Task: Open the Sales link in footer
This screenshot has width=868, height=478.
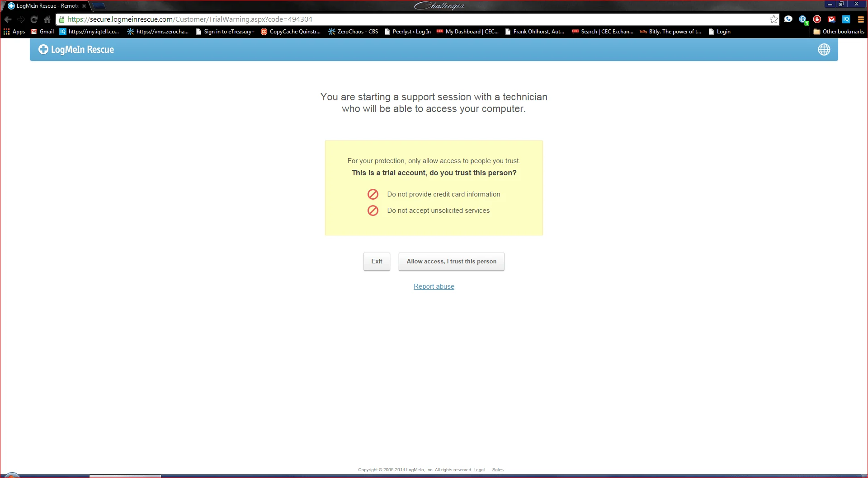Action: 498,470
